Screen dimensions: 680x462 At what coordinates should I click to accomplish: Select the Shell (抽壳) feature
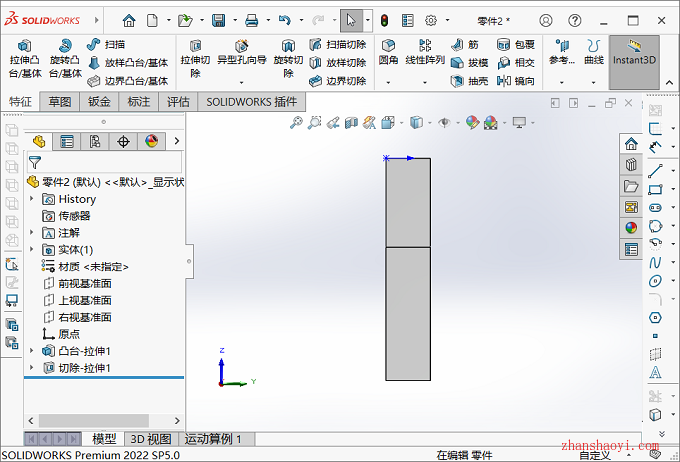point(470,81)
